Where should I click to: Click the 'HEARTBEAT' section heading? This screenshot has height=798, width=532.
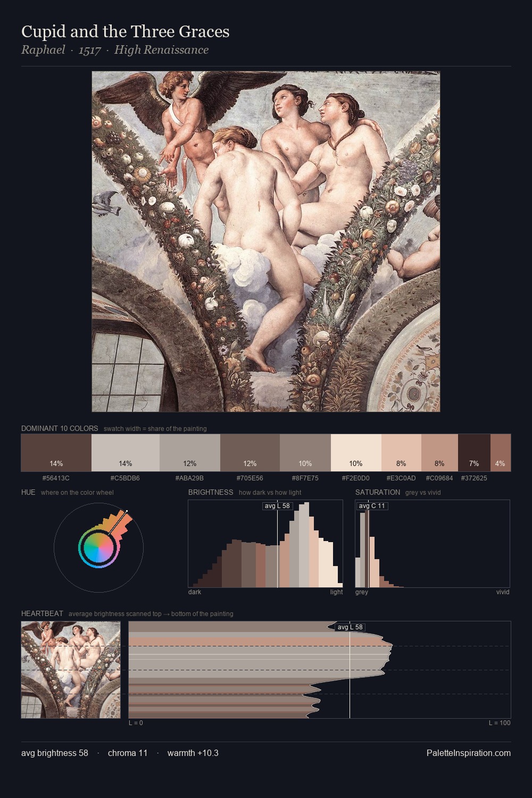pos(42,613)
